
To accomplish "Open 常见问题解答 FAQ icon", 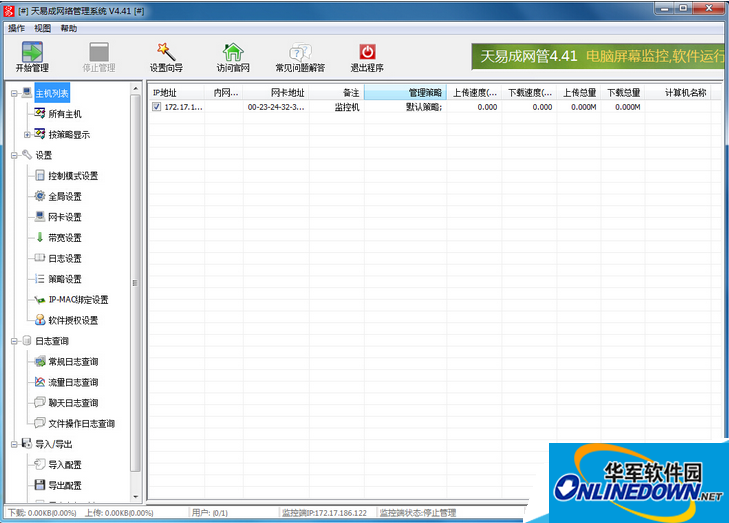I will [x=300, y=53].
